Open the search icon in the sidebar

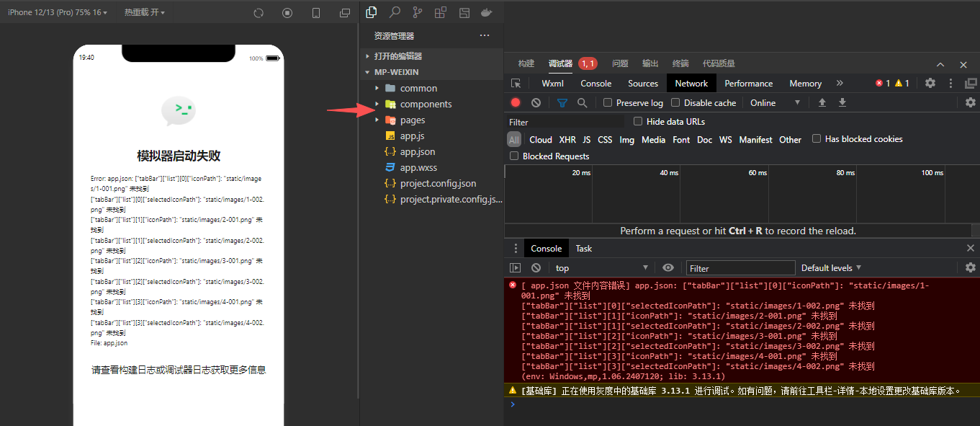[395, 12]
